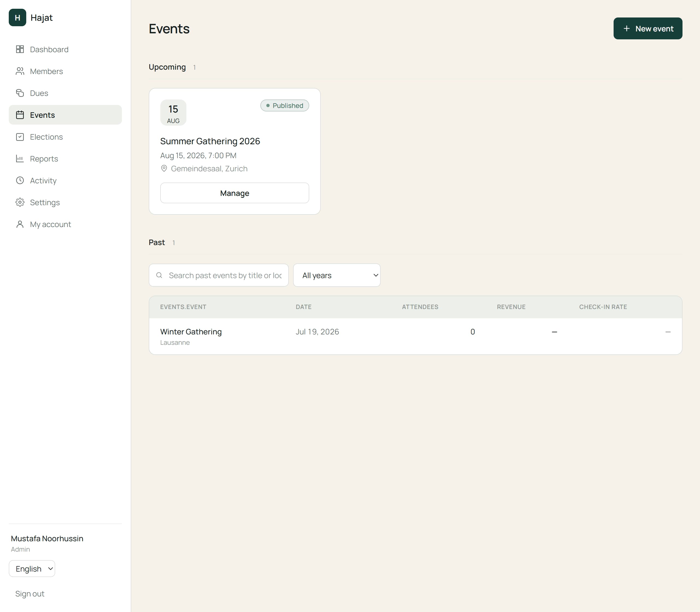
Task: Click the Lausanne location text
Action: tap(175, 343)
